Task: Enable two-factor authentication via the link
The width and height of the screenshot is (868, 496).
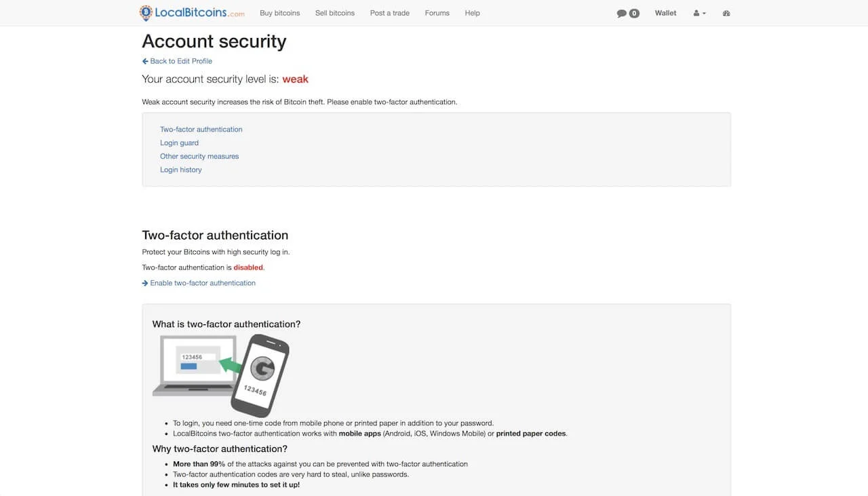Action: pyautogui.click(x=203, y=283)
